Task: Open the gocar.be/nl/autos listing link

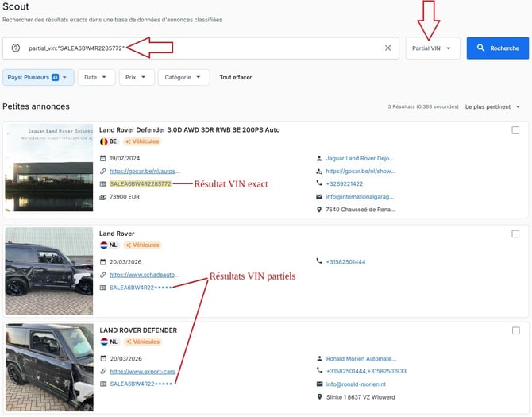Action: click(x=145, y=171)
